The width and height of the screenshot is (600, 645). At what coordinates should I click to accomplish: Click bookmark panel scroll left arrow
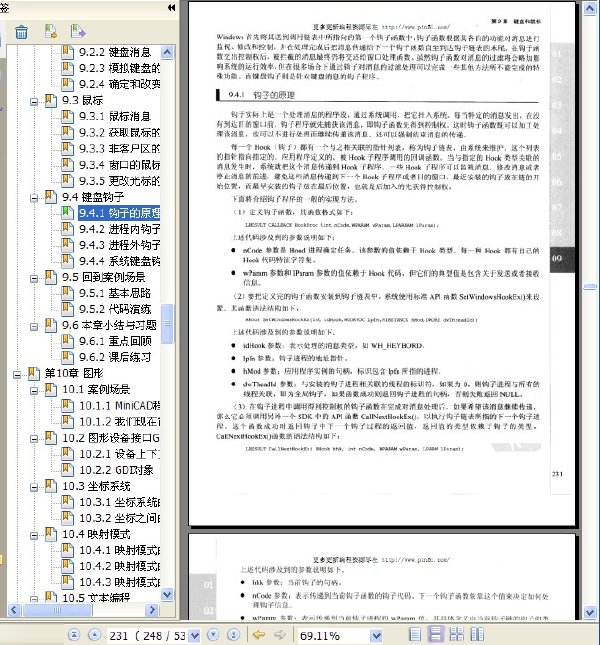tap(14, 610)
